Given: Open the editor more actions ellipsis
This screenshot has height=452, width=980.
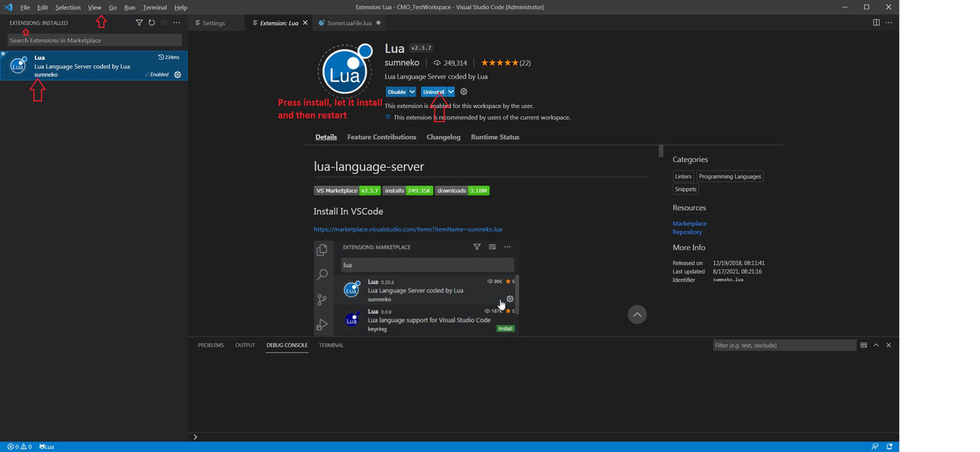Looking at the screenshot, I should coord(888,23).
